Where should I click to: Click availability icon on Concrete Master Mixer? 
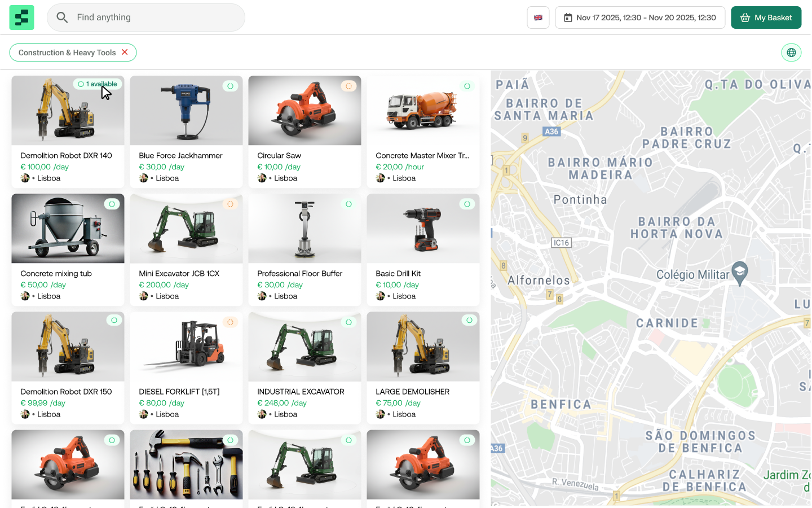coord(467,86)
